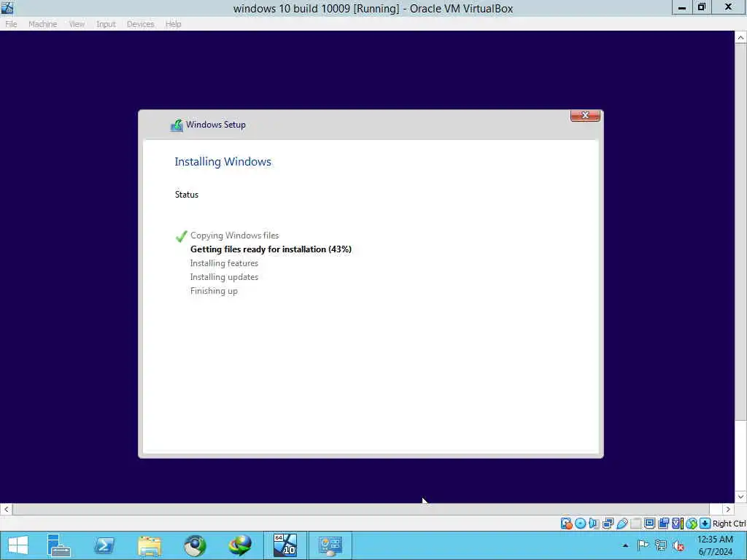This screenshot has height=560, width=747.
Task: Open the Machine menu
Action: [42, 24]
